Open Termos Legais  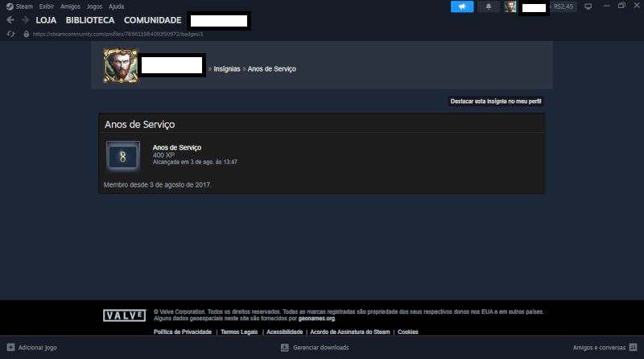(239, 332)
